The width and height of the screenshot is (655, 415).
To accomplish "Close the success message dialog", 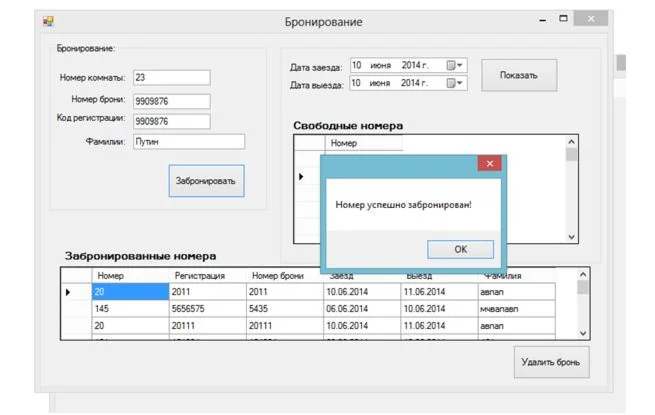I will (x=488, y=163).
